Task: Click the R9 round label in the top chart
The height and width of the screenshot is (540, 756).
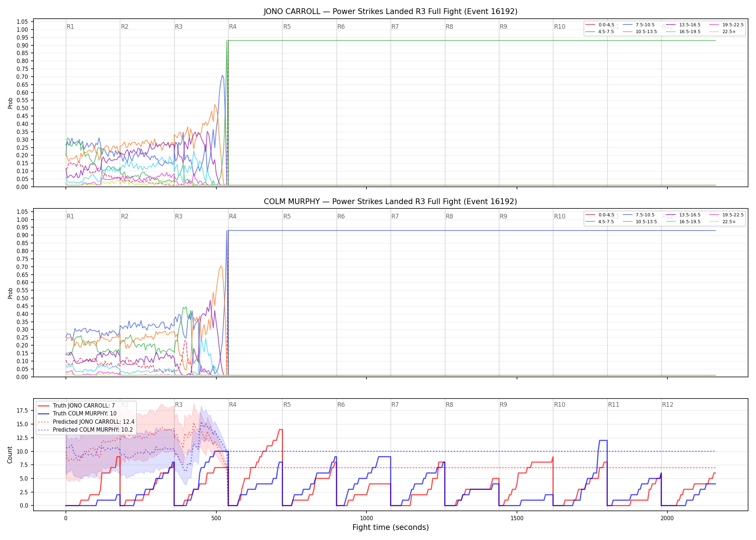Action: point(503,27)
